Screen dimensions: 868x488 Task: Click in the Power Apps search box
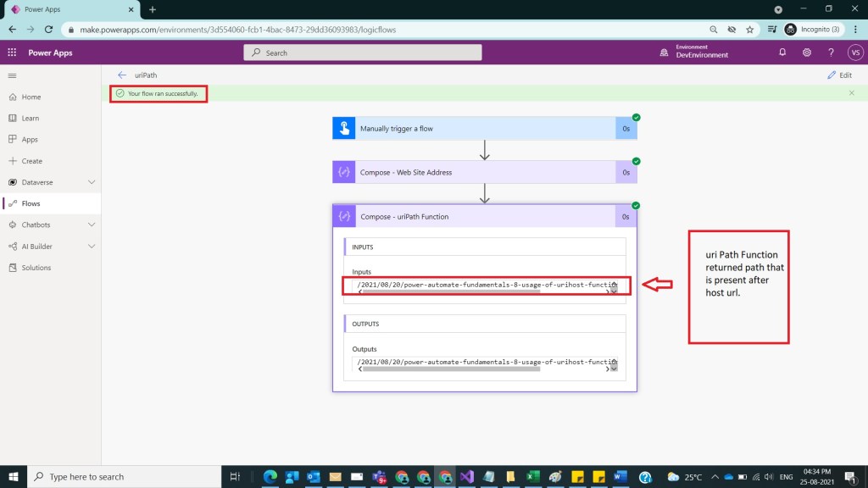[x=363, y=53]
